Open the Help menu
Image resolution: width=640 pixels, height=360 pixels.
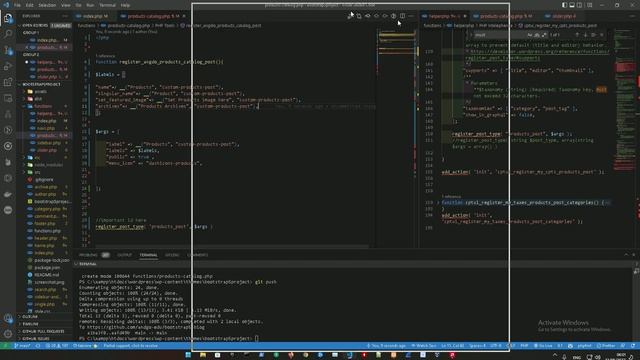125,5
